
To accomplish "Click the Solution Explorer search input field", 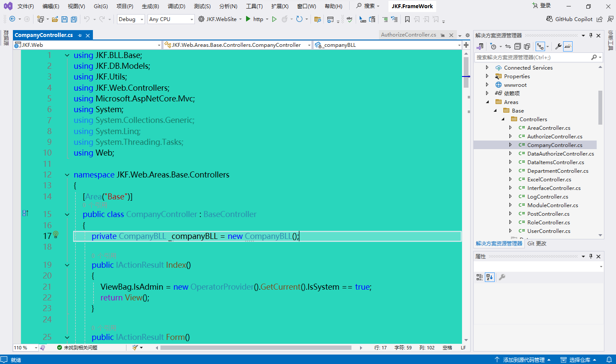I will click(533, 57).
